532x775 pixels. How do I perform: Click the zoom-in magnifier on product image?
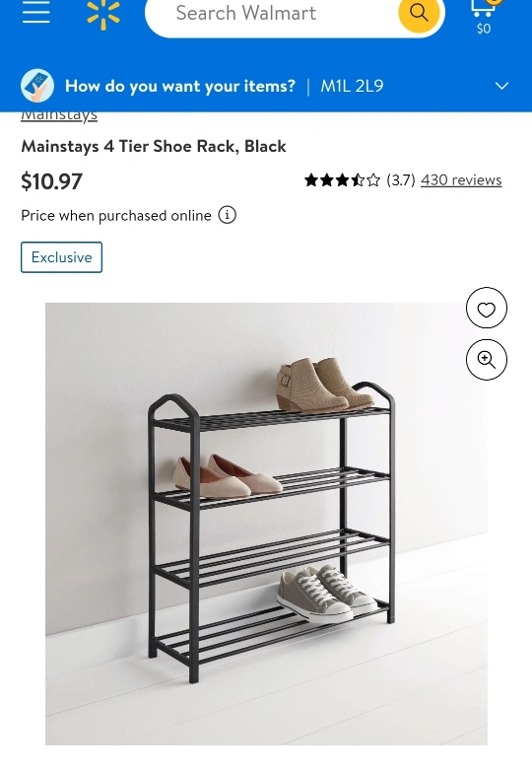point(487,360)
